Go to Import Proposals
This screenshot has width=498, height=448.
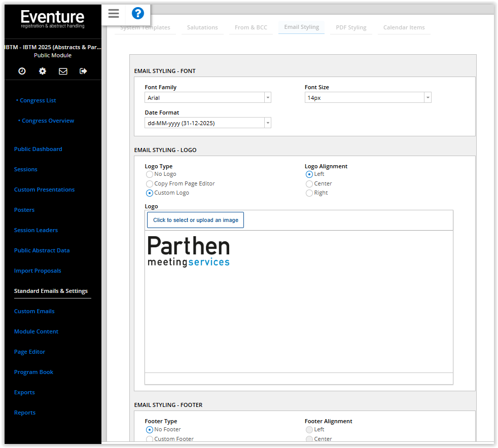pos(38,271)
